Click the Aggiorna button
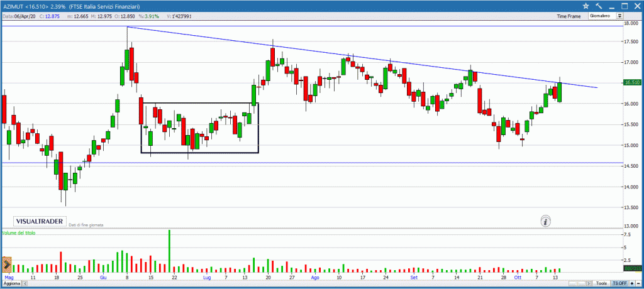The width and height of the screenshot is (644, 289). (x=11, y=284)
